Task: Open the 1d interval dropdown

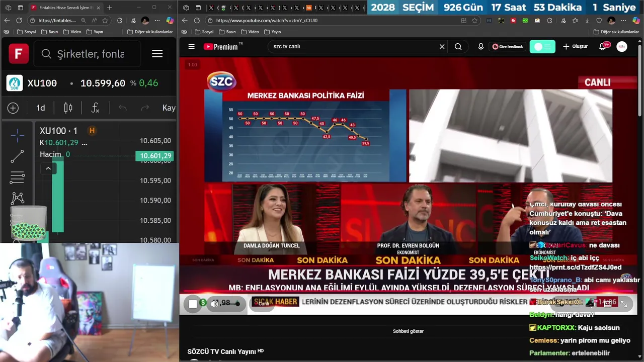Action: 41,108
